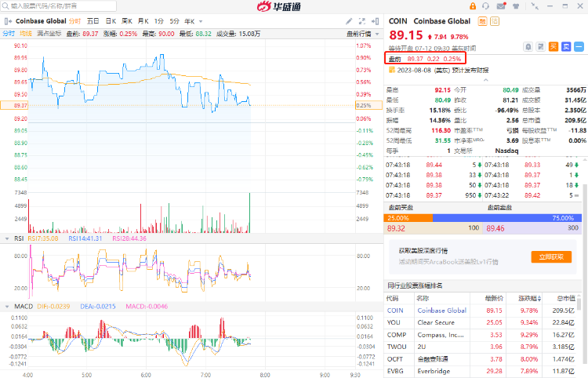This screenshot has height=378, width=588.
Task: Click the 代码 column header
Action: [x=392, y=299]
